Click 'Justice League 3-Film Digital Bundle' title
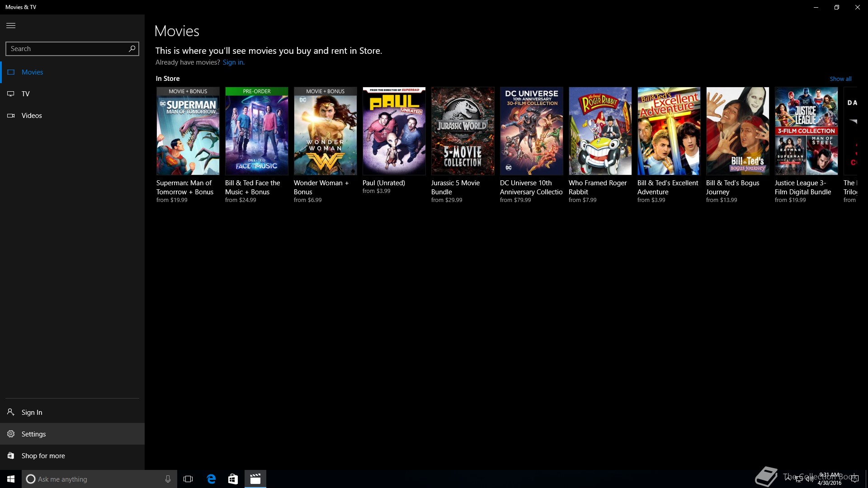This screenshot has height=488, width=868. click(803, 188)
